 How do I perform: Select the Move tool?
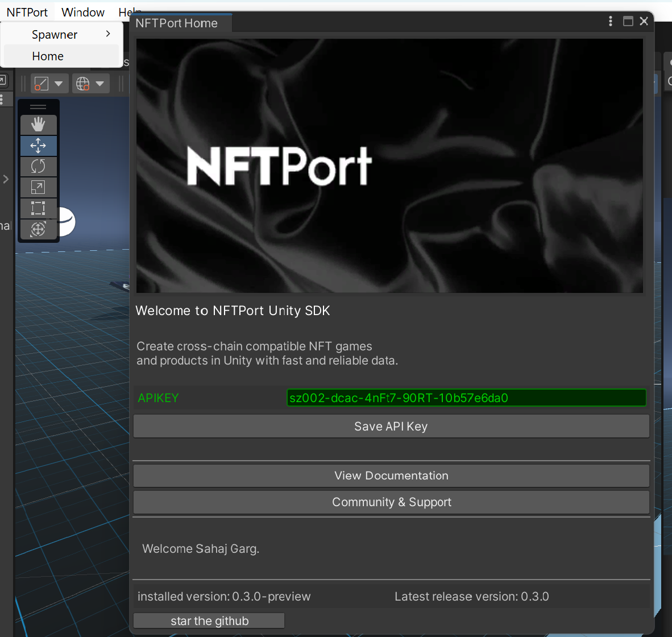coord(38,146)
